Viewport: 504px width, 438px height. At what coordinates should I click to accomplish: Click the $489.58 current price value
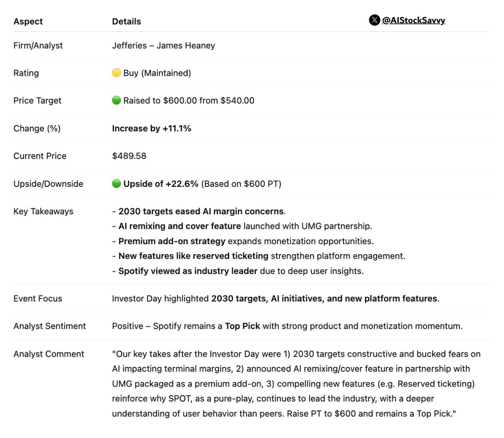[x=129, y=156]
